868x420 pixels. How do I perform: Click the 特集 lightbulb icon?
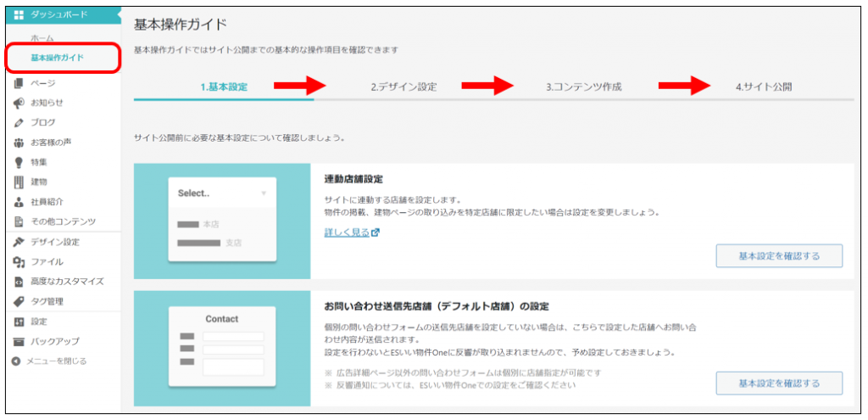coord(19,162)
